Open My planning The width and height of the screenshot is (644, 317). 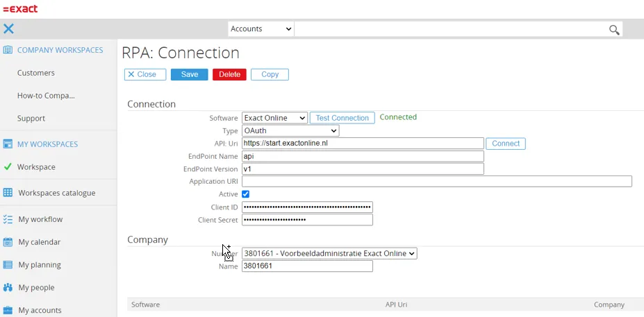point(40,265)
